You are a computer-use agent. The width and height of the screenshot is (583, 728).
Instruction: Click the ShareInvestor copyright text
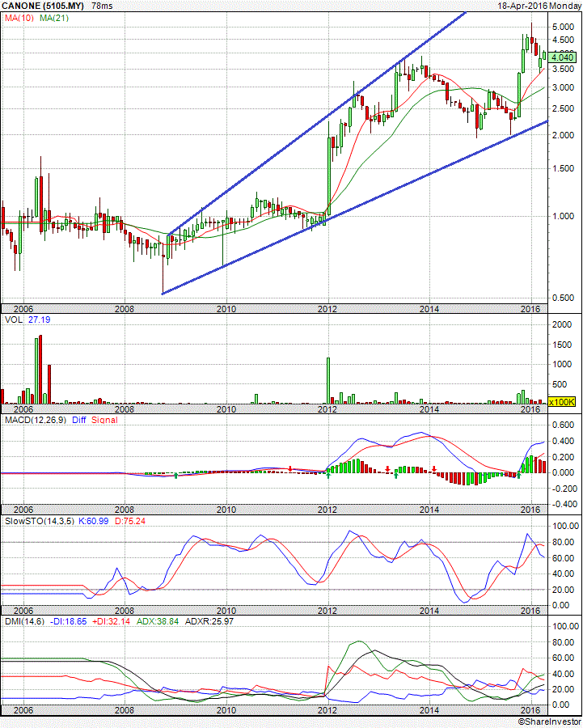click(550, 722)
